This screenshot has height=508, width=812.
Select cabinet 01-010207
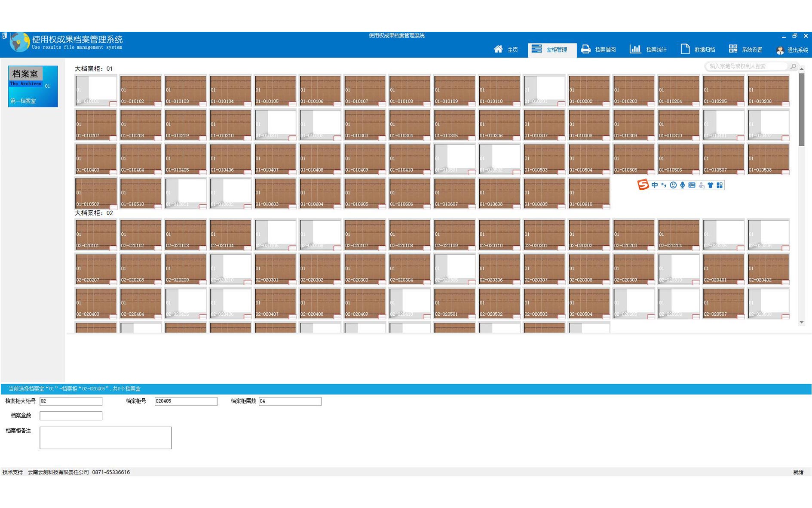(96, 125)
